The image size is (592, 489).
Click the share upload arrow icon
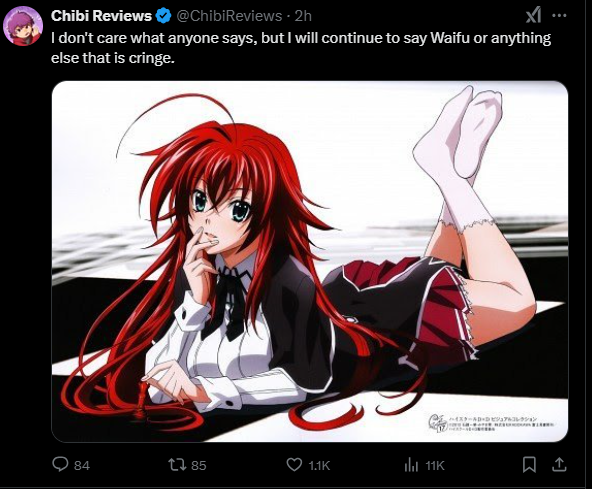pyautogui.click(x=559, y=465)
